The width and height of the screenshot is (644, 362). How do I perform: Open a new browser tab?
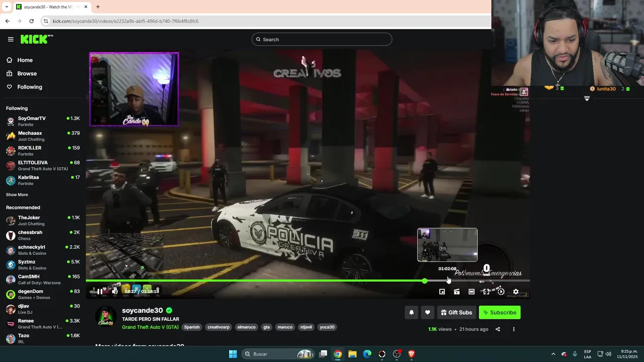tap(98, 7)
